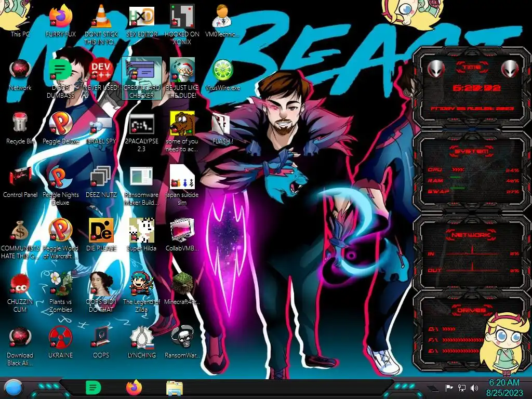Click the Action Center flag tray icon
Image resolution: width=532 pixels, height=399 pixels.
click(x=449, y=388)
